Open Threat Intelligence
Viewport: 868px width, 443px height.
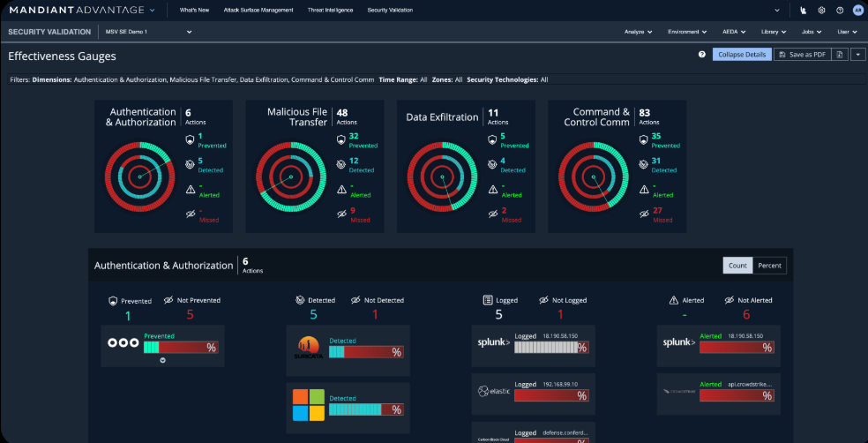point(330,10)
